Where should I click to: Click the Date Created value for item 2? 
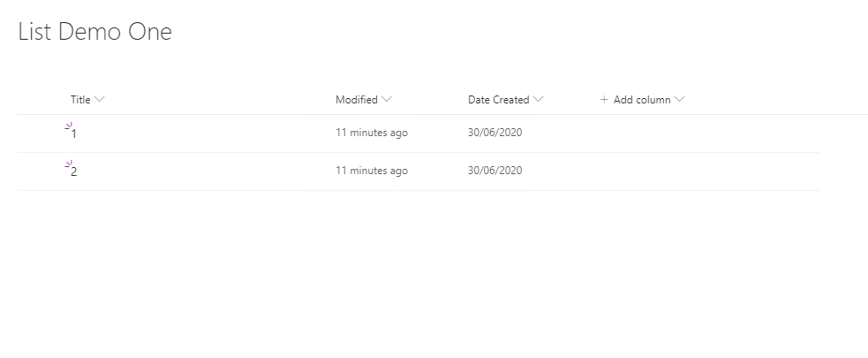(494, 171)
